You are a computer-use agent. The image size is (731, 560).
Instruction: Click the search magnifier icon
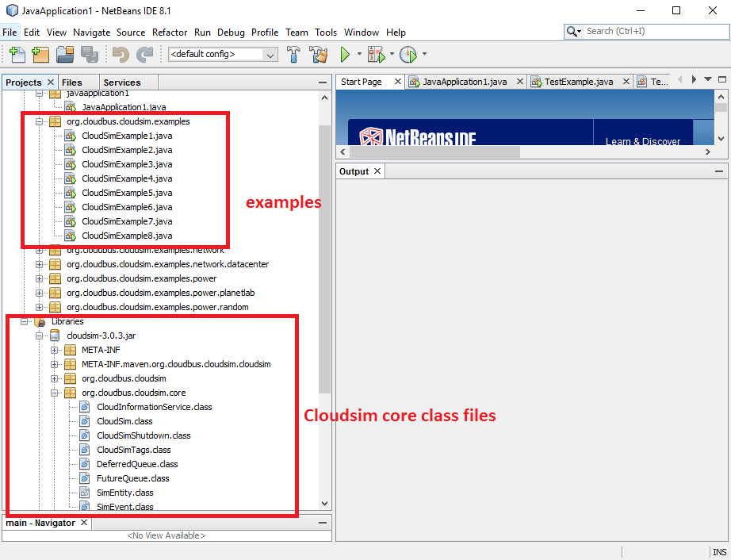[571, 32]
